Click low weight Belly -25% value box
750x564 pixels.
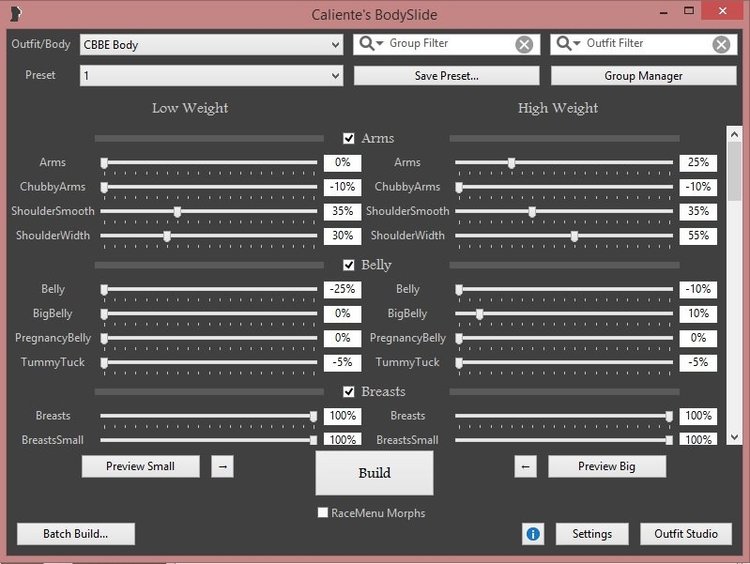click(x=342, y=289)
